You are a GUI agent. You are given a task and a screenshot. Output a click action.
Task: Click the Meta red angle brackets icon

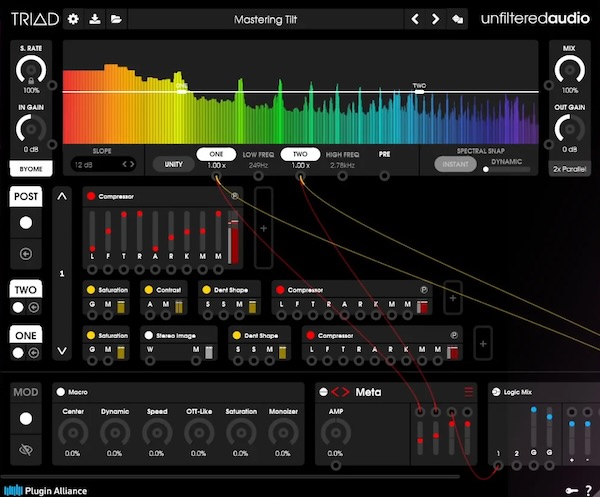click(x=341, y=392)
